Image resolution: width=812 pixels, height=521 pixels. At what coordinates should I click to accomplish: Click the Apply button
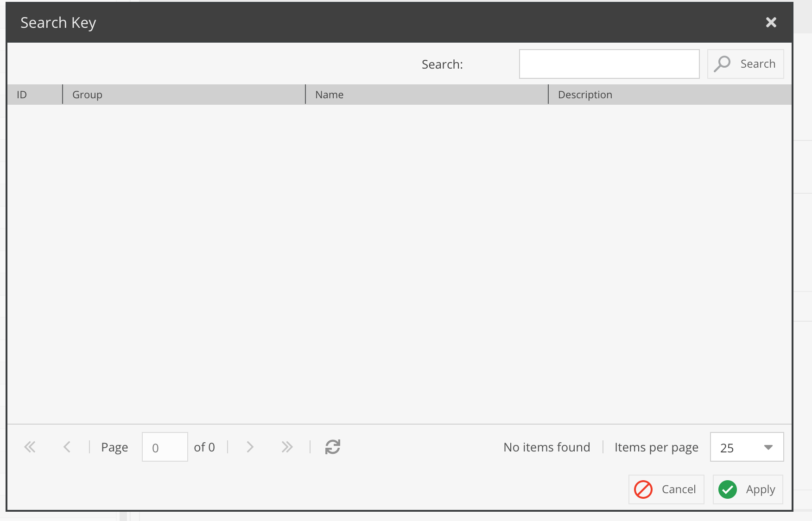(748, 489)
